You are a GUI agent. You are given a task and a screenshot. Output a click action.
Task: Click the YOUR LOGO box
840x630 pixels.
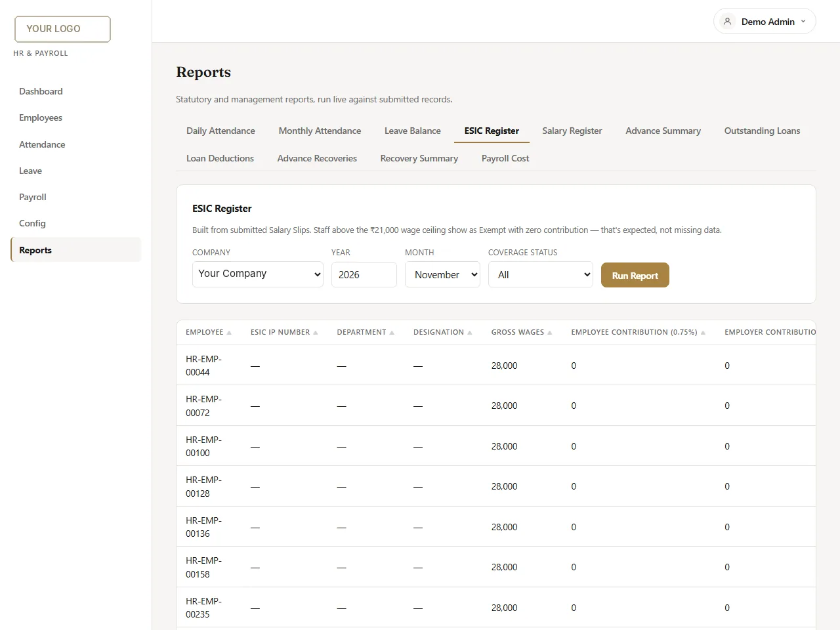tap(62, 29)
